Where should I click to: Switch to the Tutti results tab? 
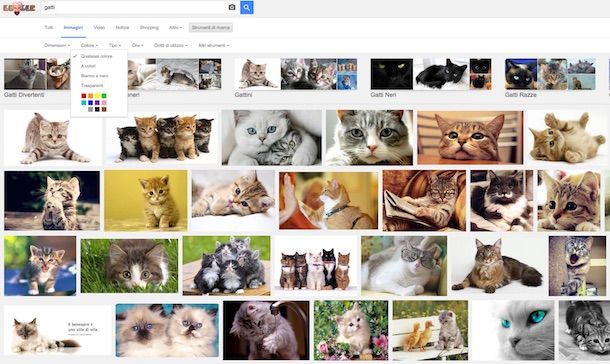tap(49, 28)
